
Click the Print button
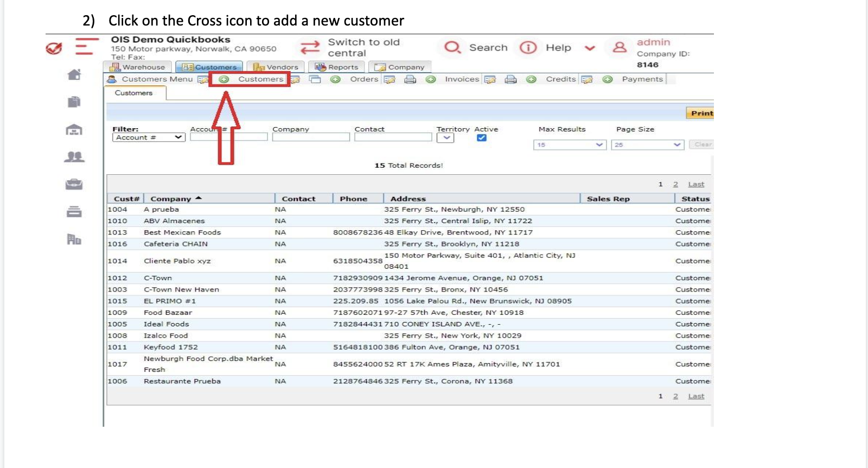click(x=701, y=113)
